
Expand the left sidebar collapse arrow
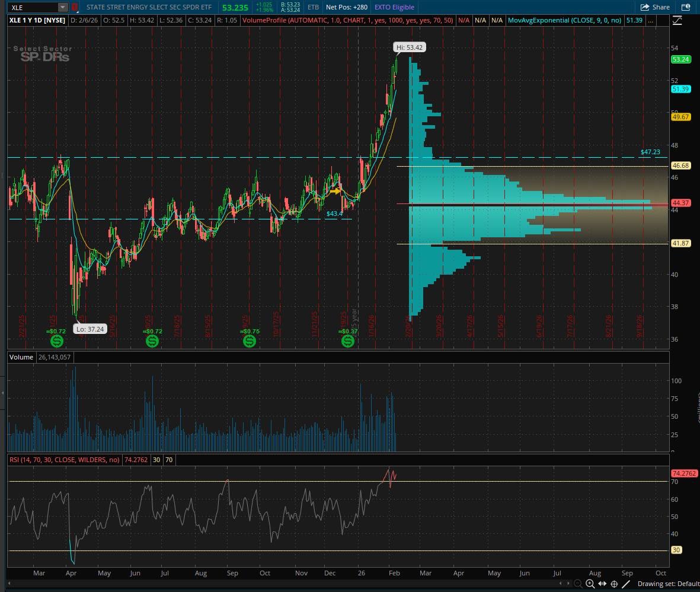pyautogui.click(x=3, y=393)
